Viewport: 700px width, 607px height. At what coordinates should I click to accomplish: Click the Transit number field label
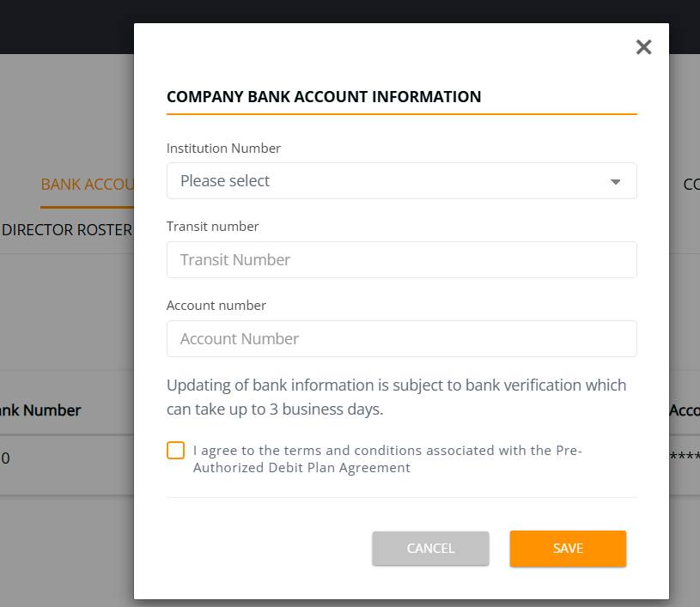(x=212, y=227)
